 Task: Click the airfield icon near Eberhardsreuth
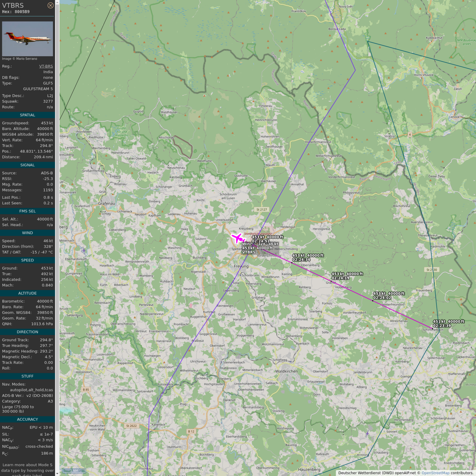(84, 250)
